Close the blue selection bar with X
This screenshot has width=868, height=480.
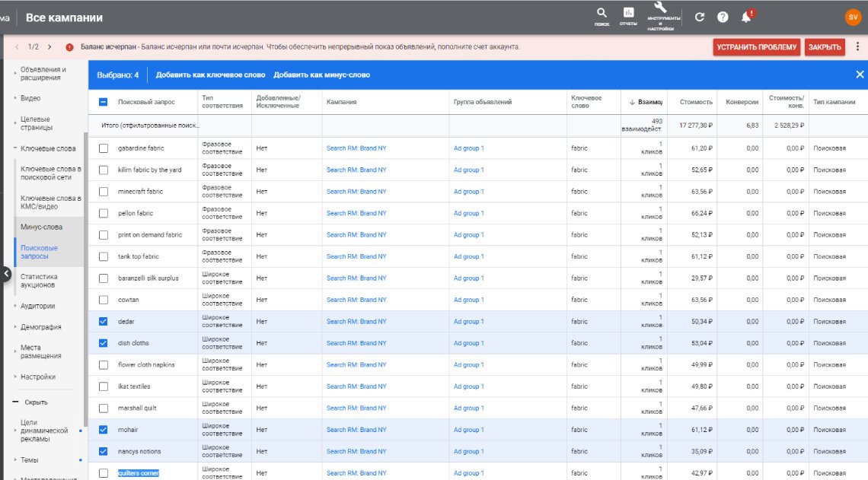pos(860,75)
